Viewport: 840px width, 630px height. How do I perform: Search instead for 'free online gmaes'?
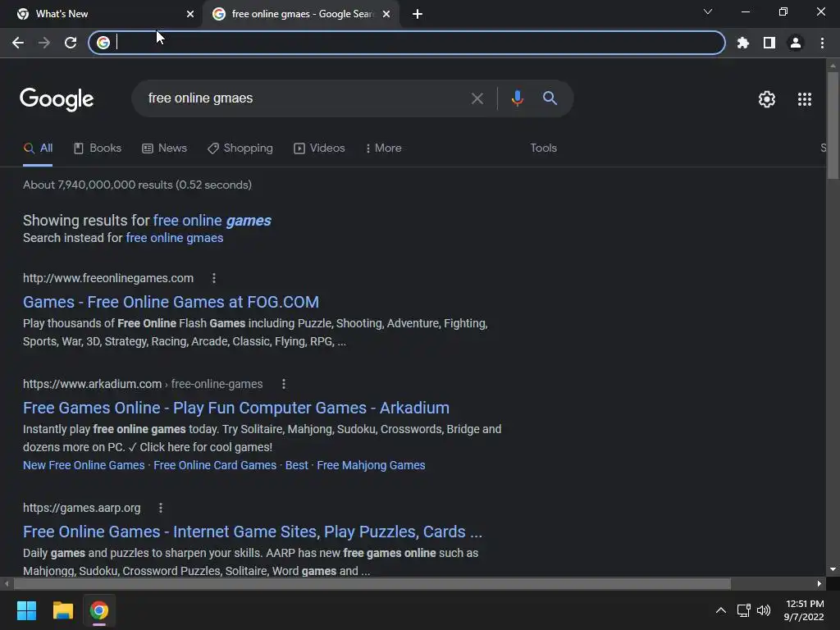click(x=175, y=238)
